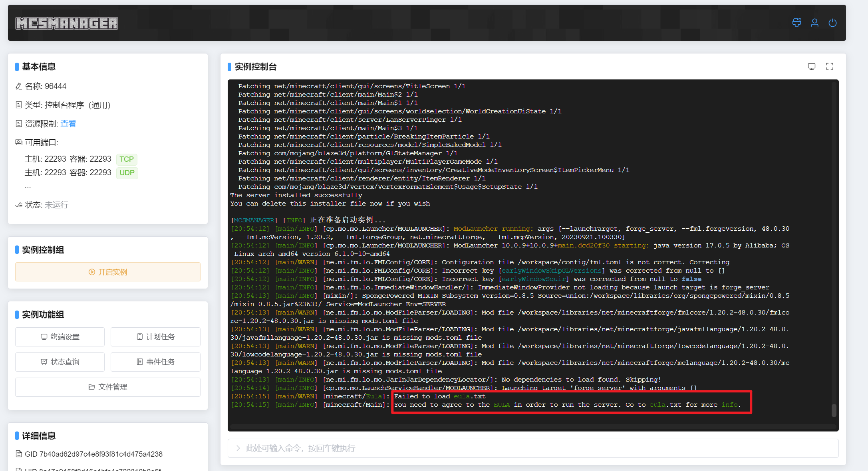Click the command input field
Viewport: 868px width, 471px height.
coord(533,448)
